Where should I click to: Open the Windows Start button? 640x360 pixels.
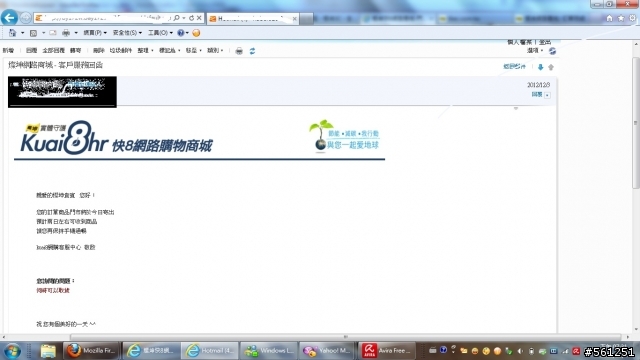coord(12,351)
